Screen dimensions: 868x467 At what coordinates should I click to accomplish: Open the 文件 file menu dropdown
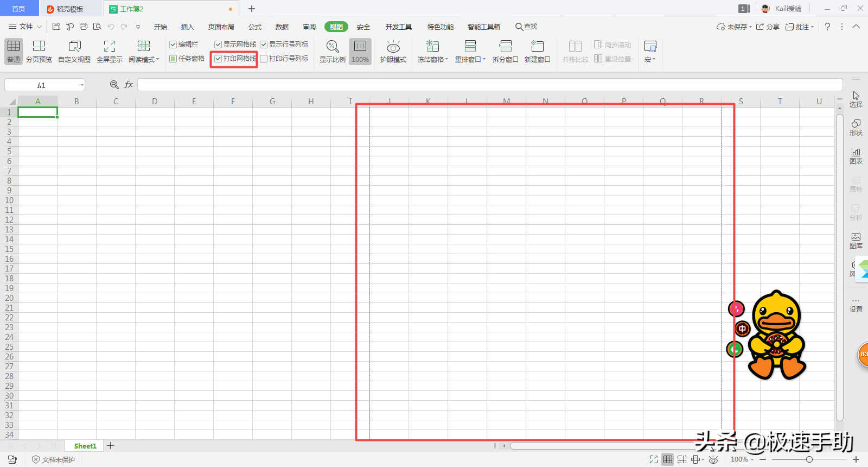[x=25, y=26]
